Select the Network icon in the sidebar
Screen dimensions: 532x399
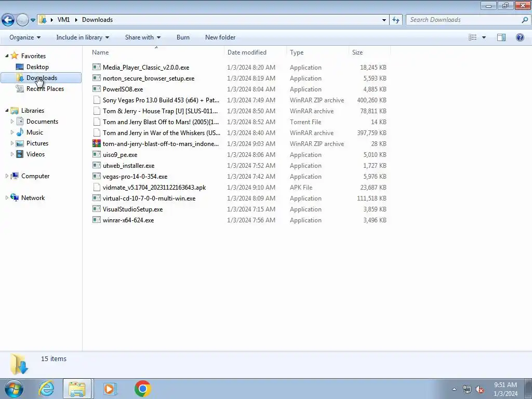click(x=15, y=197)
